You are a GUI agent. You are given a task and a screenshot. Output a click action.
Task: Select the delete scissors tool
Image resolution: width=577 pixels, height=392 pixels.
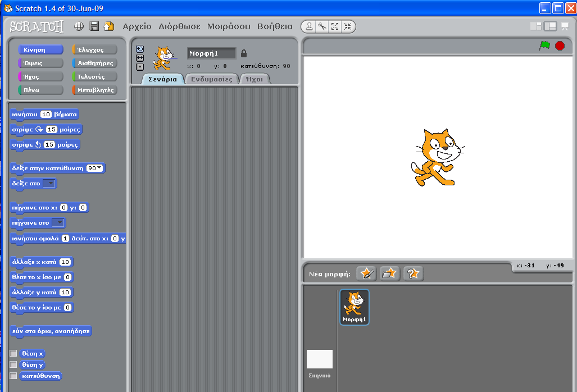(322, 26)
